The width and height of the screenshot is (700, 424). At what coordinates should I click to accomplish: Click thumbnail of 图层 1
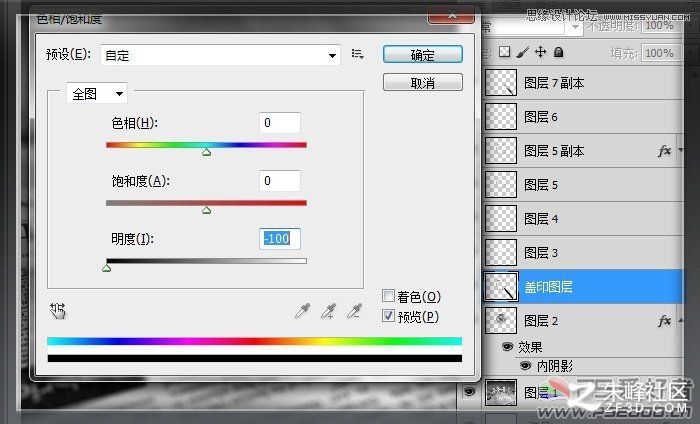click(x=501, y=392)
